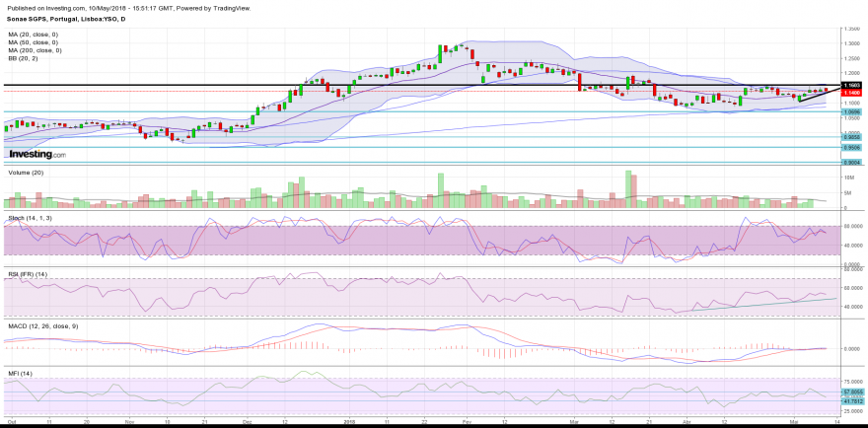868x428 pixels.
Task: Click the 5M volume axis value
Action: pos(847,192)
